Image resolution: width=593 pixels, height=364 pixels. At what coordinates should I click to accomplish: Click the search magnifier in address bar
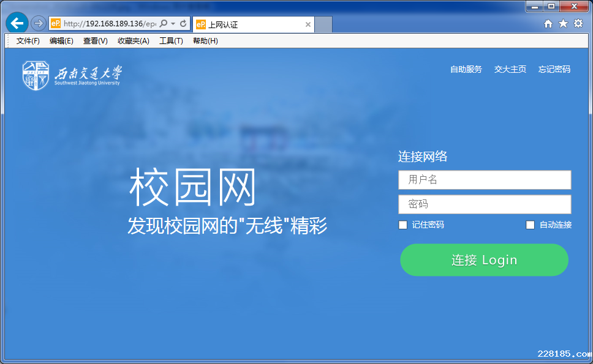coord(164,24)
